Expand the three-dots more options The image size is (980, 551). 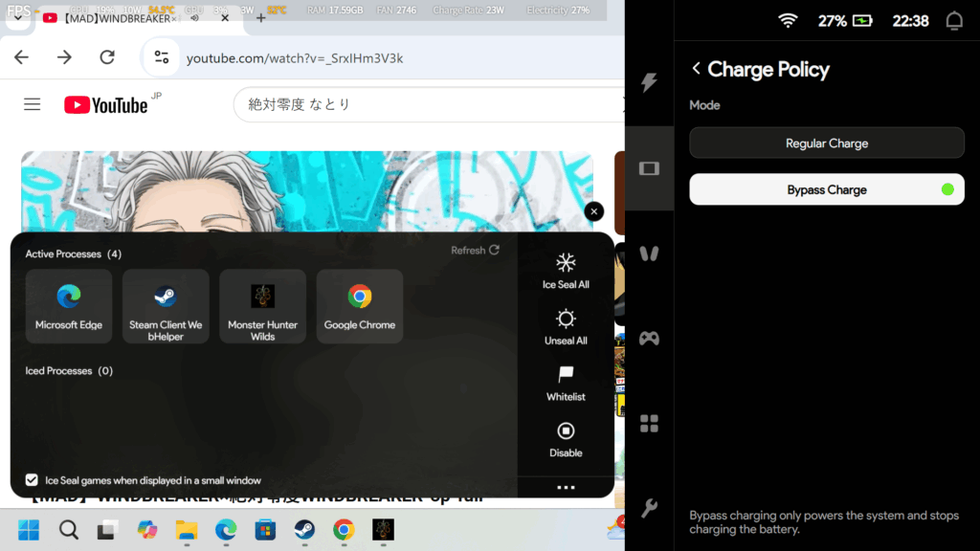(x=566, y=488)
